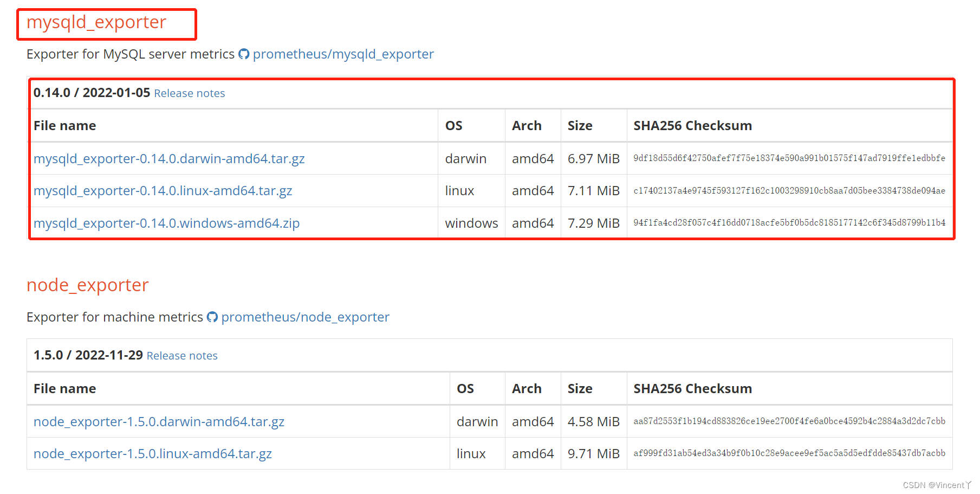The image size is (980, 494).
Task: Click the windows OS cell
Action: pos(471,223)
